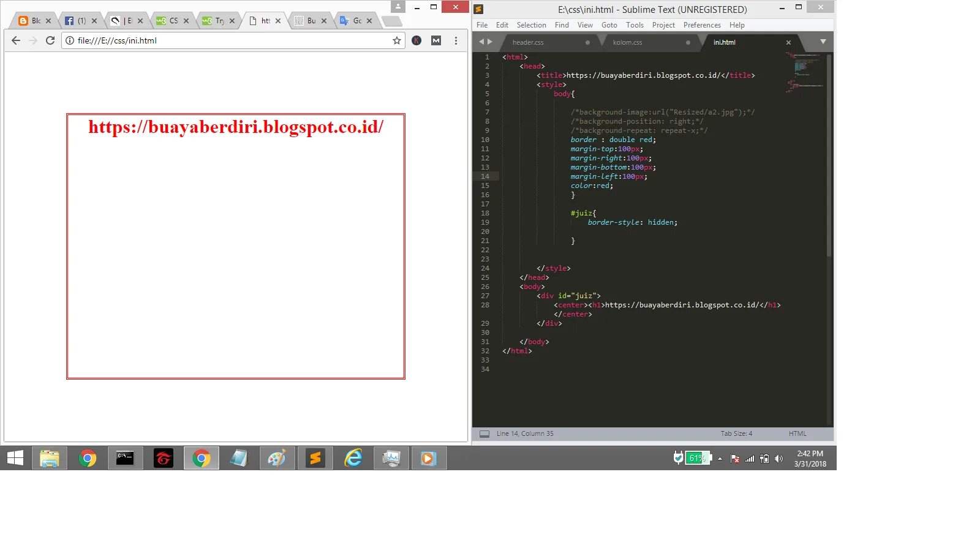Click line number 14 in the gutter
Viewport: 980px width, 548px height.
click(x=485, y=176)
